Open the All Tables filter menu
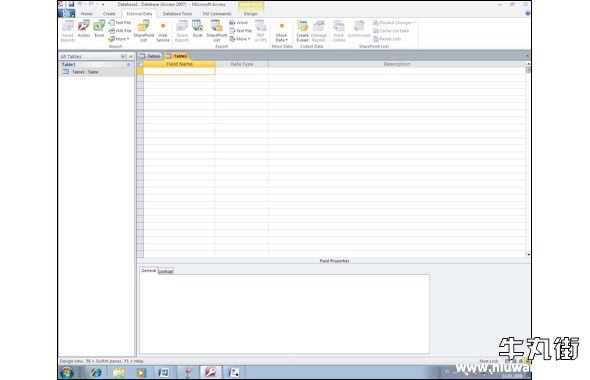Image resolution: width=590 pixels, height=380 pixels. click(123, 56)
